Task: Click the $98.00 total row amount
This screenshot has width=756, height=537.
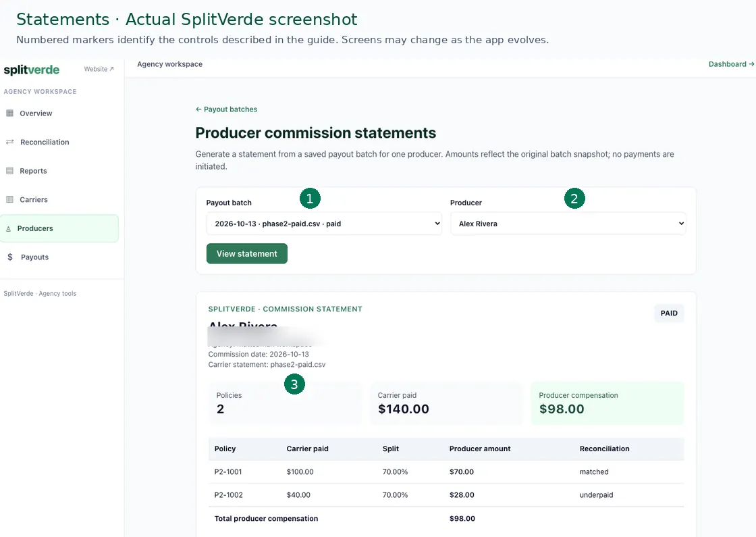Action: [462, 519]
